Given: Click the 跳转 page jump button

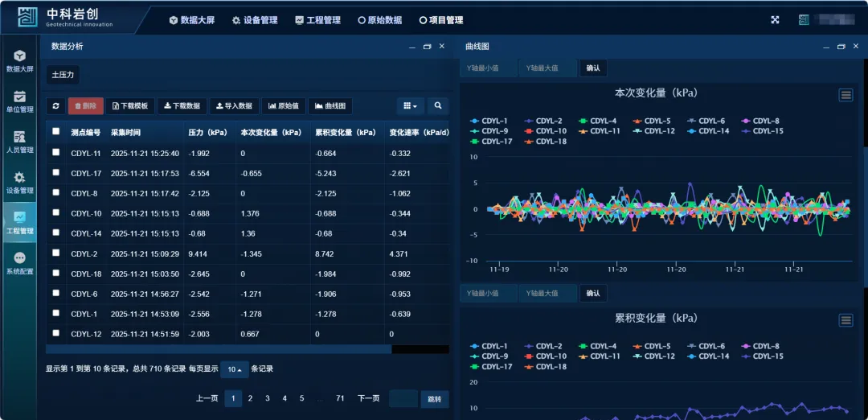Looking at the screenshot, I should click(x=435, y=399).
